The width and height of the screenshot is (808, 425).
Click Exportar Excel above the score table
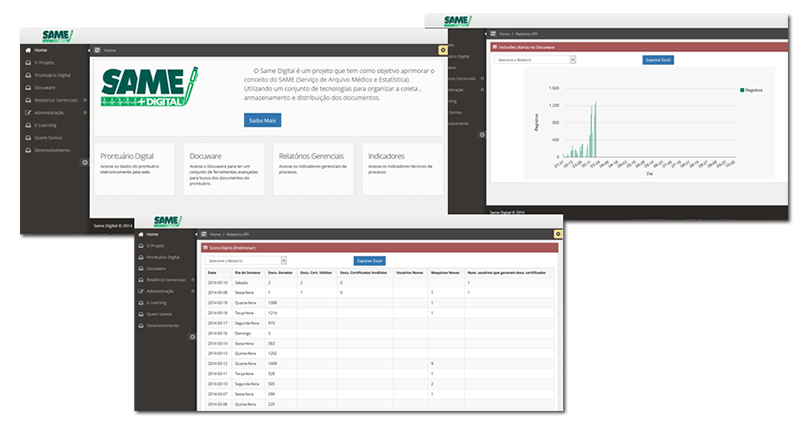point(369,261)
